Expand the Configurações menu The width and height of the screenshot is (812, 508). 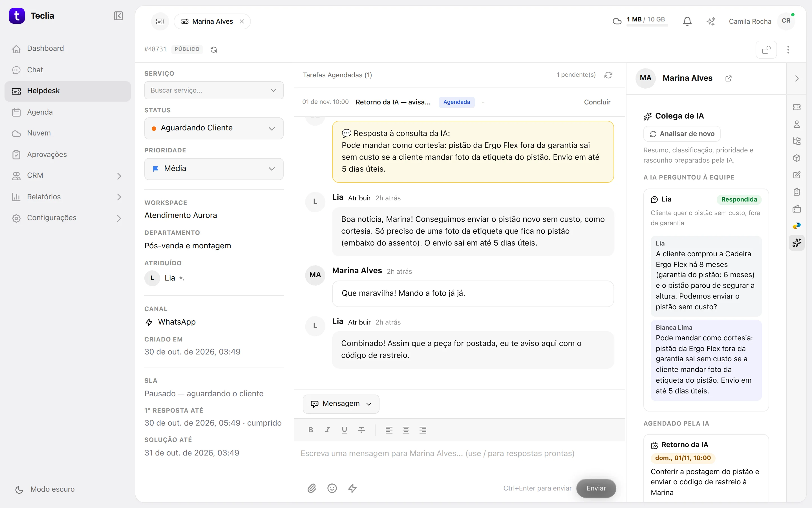coord(67,218)
